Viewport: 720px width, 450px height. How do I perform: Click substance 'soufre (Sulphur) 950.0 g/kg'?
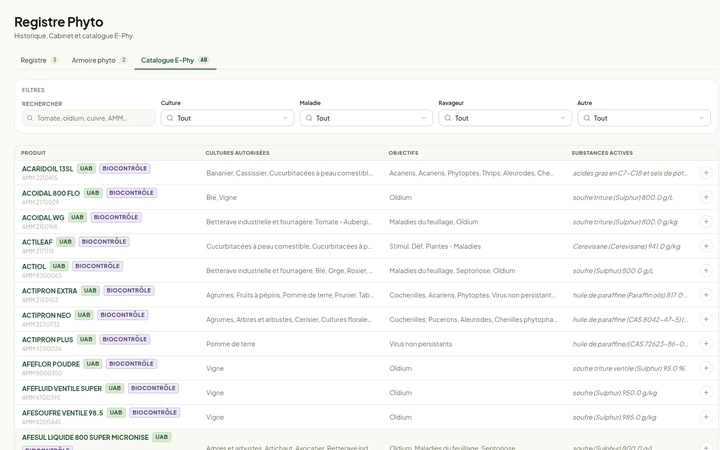tap(615, 393)
